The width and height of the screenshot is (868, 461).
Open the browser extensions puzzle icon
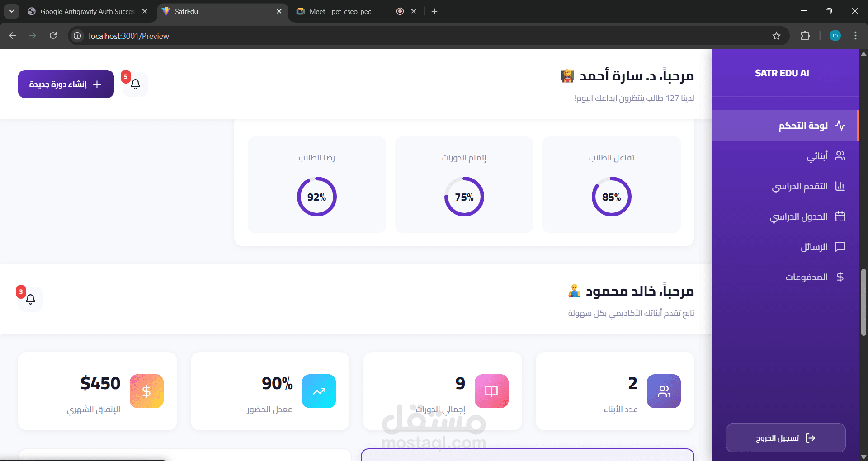coord(805,36)
